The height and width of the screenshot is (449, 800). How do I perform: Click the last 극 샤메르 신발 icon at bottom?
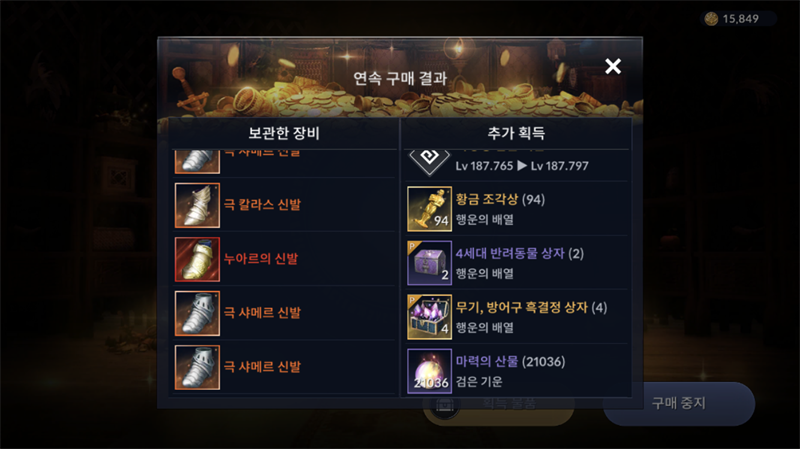click(x=197, y=367)
